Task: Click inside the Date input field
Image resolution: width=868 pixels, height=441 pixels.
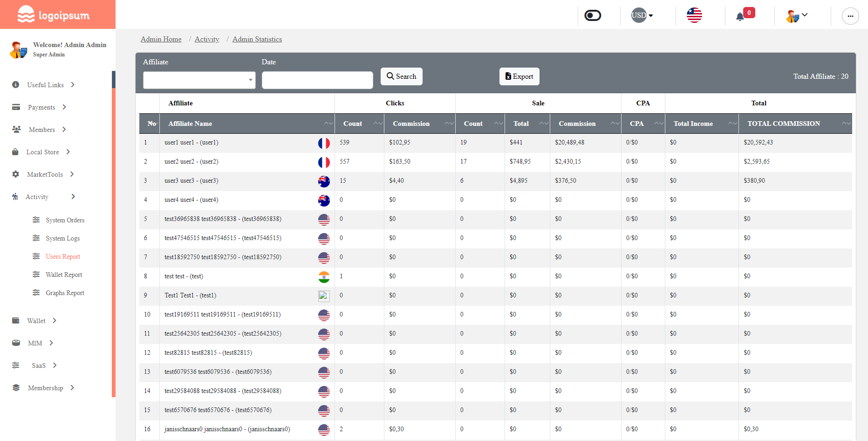Action: point(317,80)
